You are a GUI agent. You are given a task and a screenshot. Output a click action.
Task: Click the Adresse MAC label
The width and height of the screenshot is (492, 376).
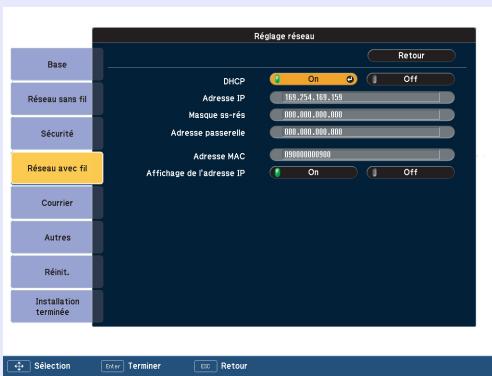pos(219,156)
